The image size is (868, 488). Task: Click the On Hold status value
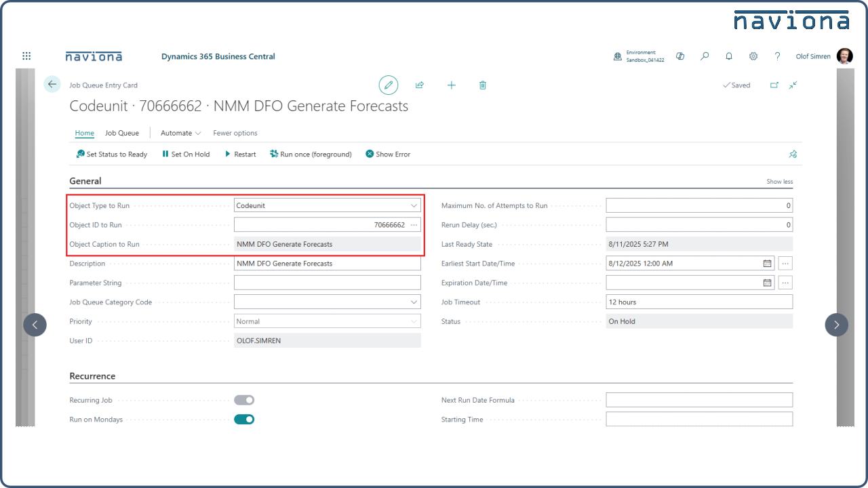pos(699,321)
